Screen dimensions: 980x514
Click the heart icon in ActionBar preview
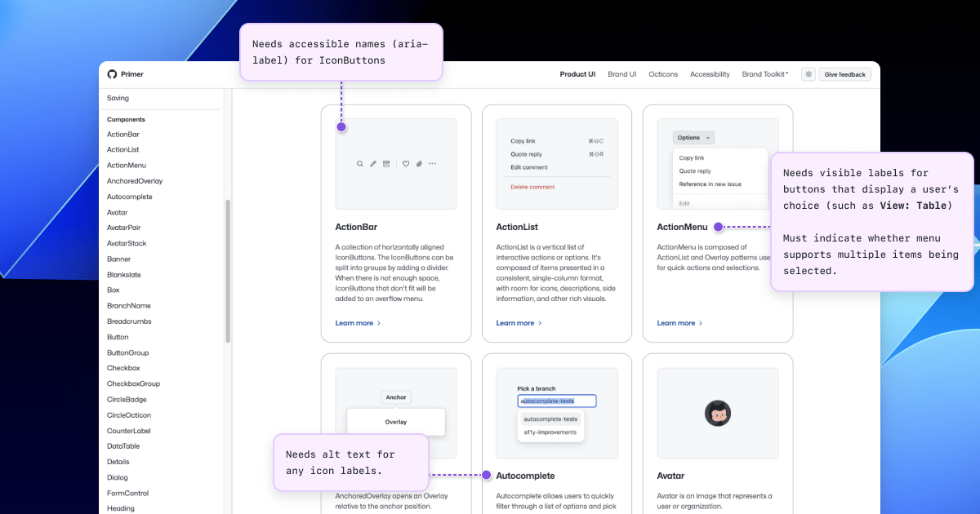(406, 164)
